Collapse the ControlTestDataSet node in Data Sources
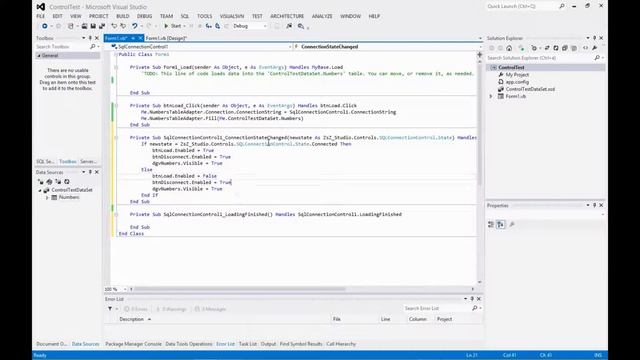Image resolution: width=640 pixels, height=360 pixels. point(40,190)
